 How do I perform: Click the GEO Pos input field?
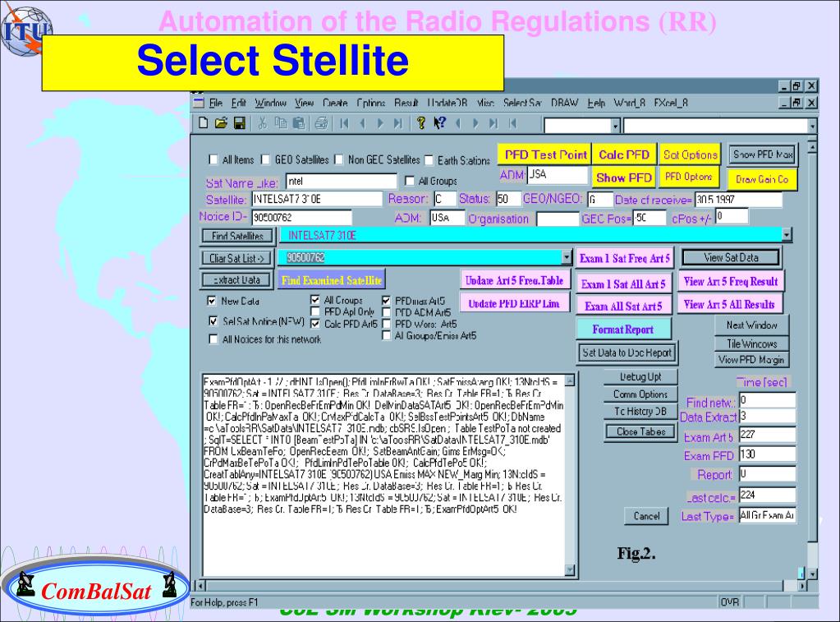[650, 218]
